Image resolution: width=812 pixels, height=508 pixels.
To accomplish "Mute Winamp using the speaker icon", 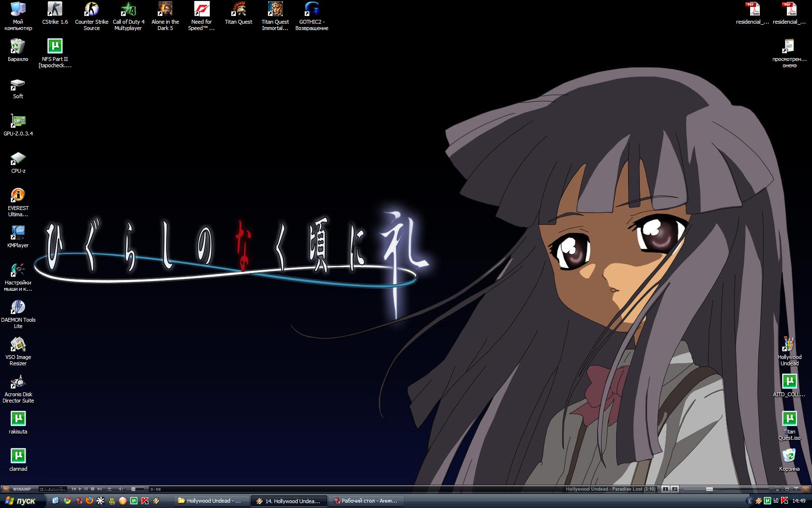I will 120,489.
